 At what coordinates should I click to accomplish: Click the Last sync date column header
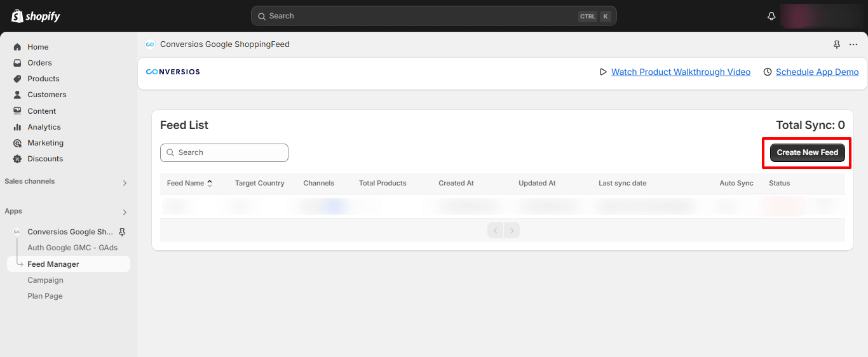pos(623,183)
